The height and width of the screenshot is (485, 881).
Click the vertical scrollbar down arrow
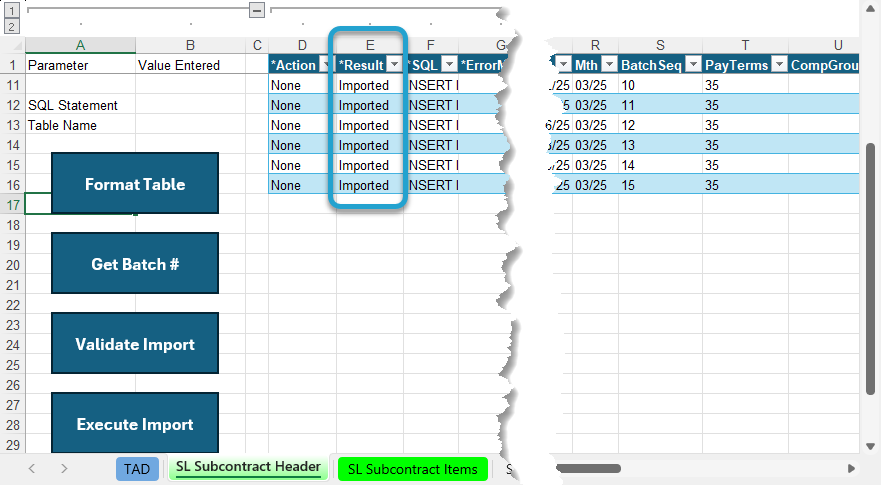point(870,446)
